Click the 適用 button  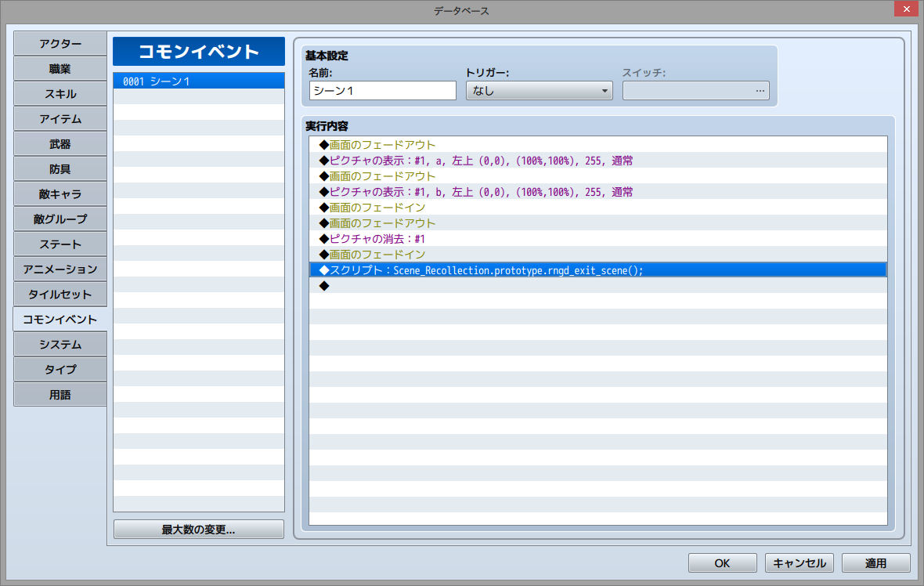point(875,563)
